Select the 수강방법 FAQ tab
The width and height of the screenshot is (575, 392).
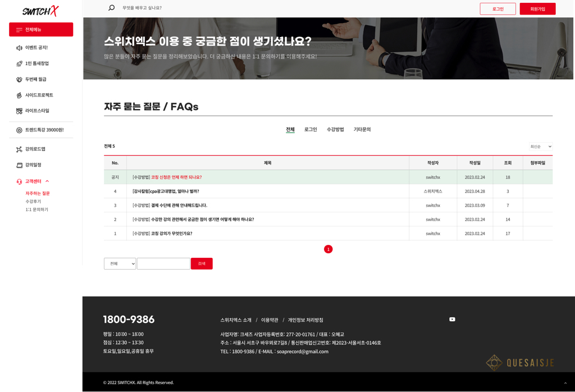(x=335, y=129)
